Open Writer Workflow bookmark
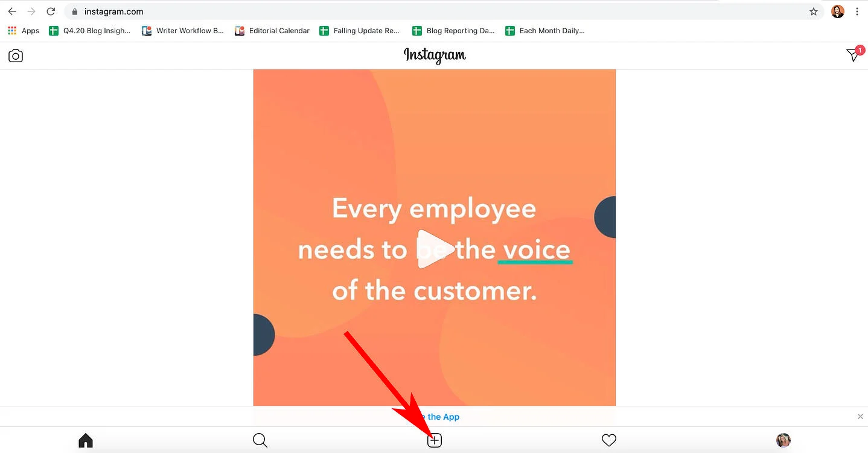This screenshot has height=453, width=868. (183, 31)
